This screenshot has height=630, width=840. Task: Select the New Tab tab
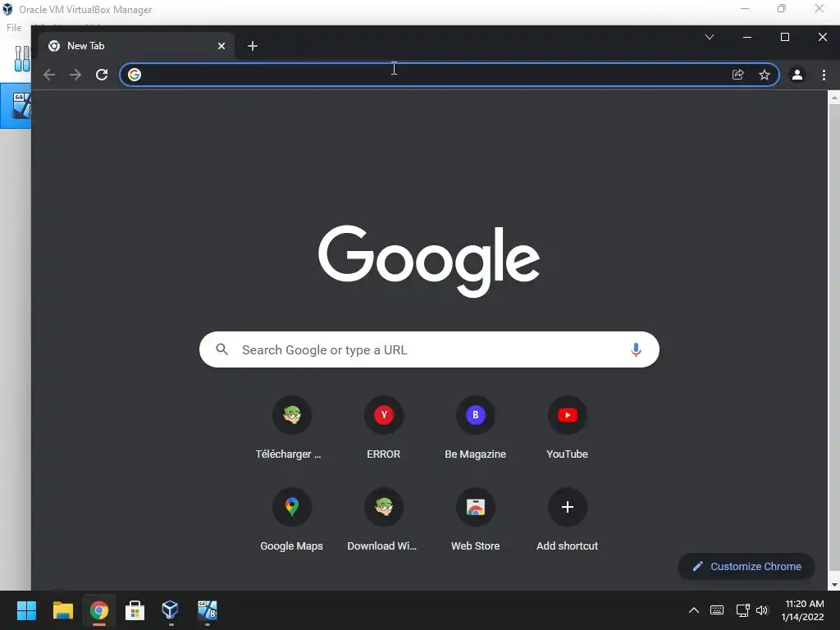(136, 46)
